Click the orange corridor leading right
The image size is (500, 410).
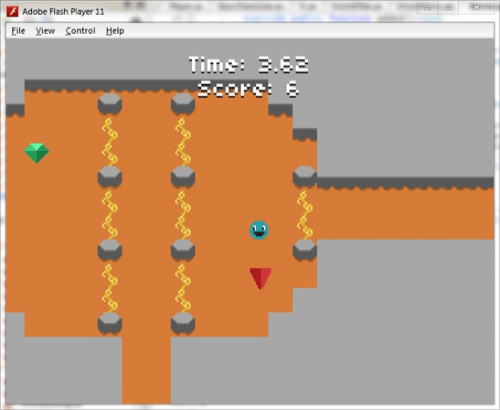(x=405, y=214)
